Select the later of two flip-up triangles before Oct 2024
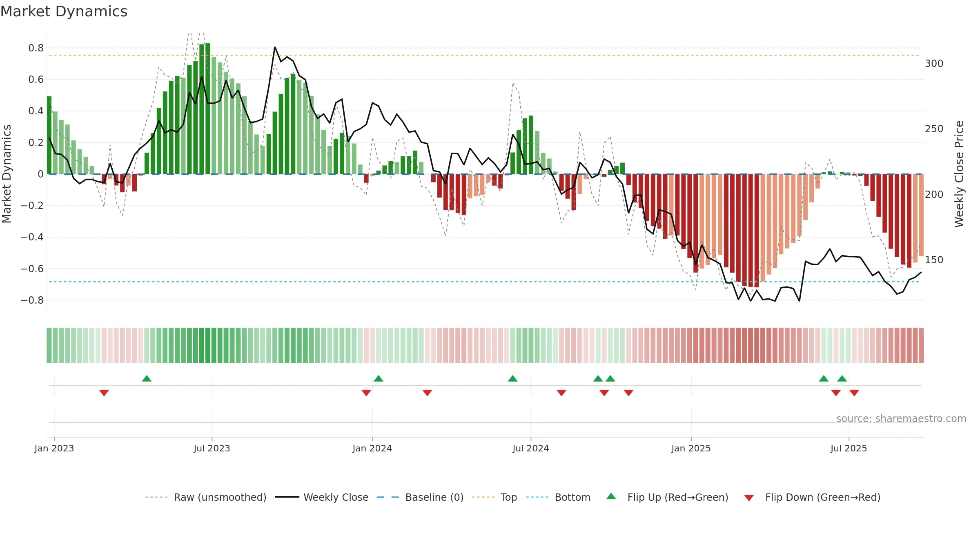Screen dimensions: 980x551 (610, 378)
